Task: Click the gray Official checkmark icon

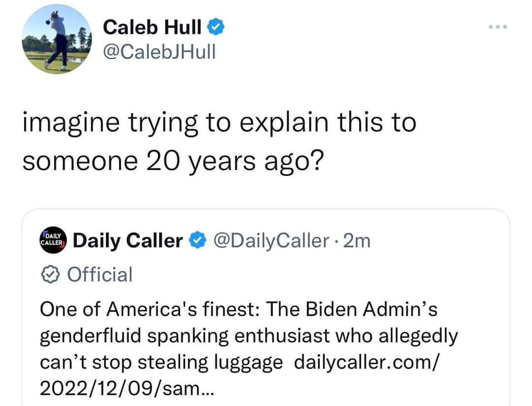Action: [x=51, y=274]
